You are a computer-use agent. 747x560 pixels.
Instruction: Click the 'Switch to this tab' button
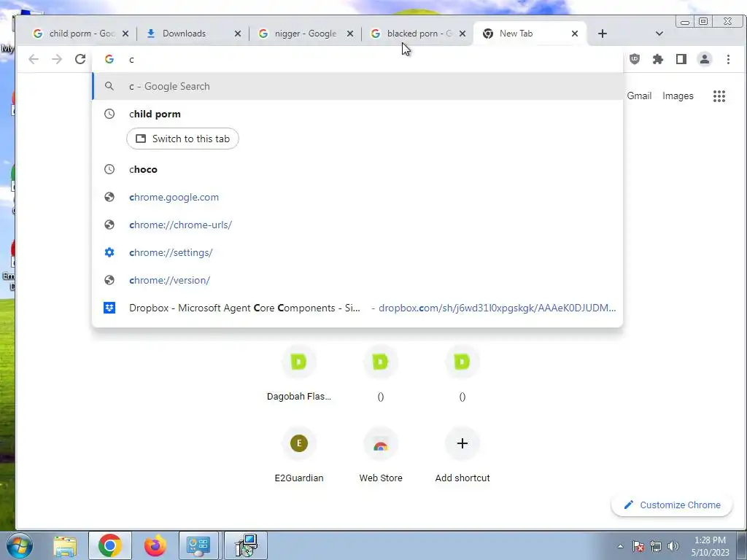coord(182,139)
